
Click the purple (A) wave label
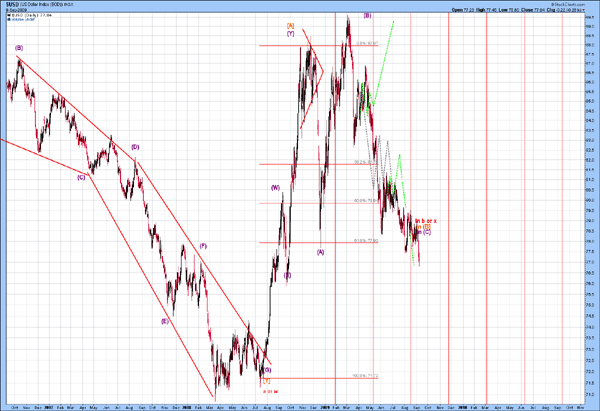[x=320, y=252]
